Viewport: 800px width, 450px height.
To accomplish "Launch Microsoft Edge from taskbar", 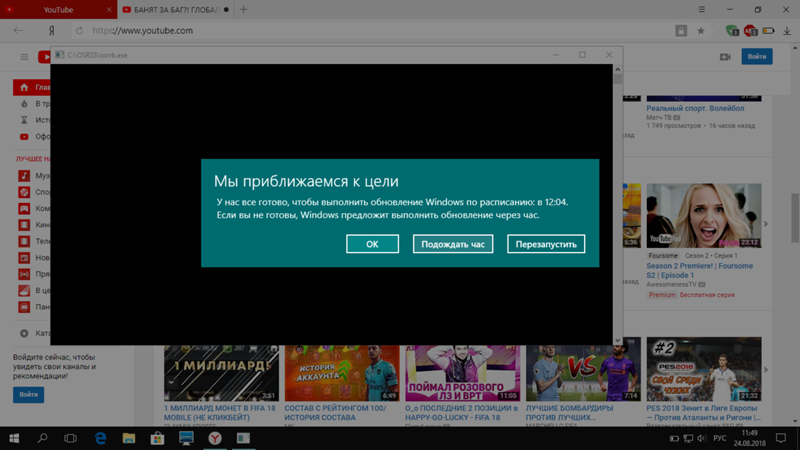I will tap(101, 438).
